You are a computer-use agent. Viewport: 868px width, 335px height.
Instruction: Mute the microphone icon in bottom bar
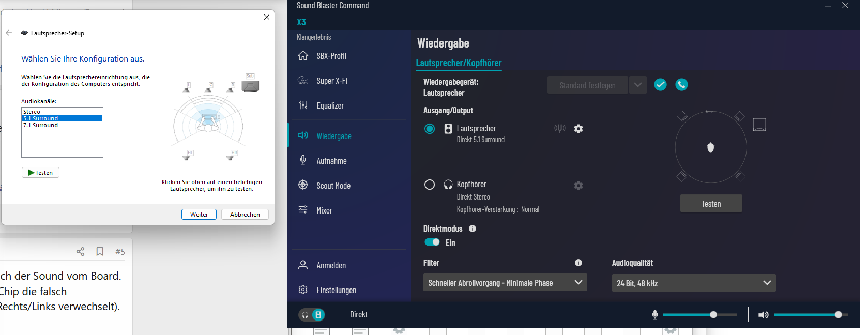(x=655, y=314)
